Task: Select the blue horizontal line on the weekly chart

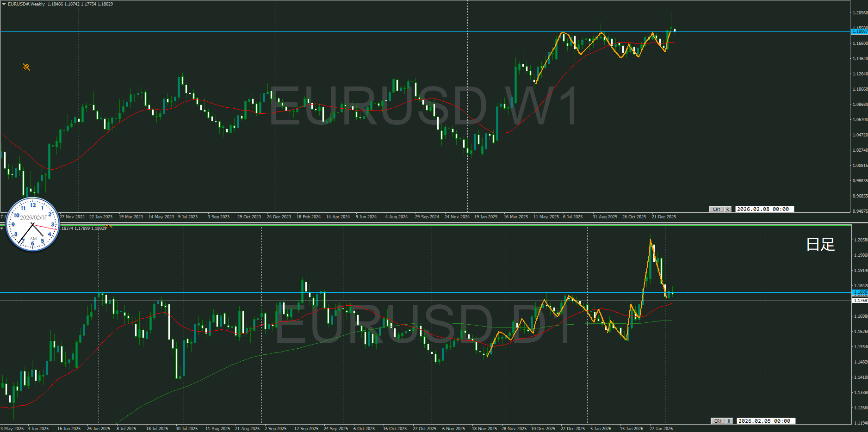Action: click(x=324, y=32)
